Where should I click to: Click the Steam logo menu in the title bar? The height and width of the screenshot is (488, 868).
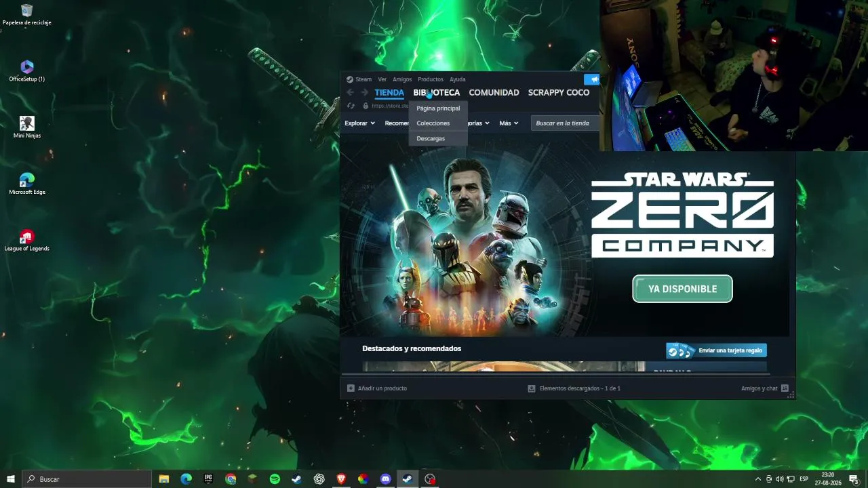tap(359, 79)
